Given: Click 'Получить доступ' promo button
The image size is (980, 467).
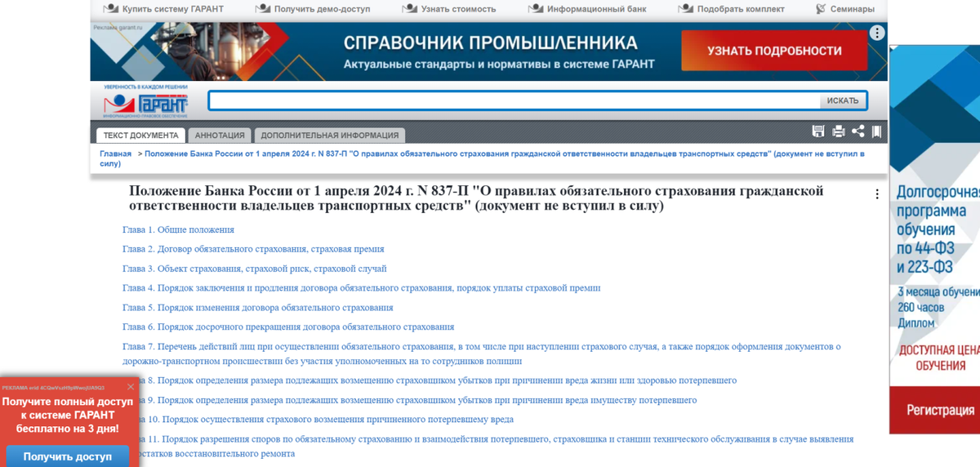Looking at the screenshot, I should (x=67, y=456).
